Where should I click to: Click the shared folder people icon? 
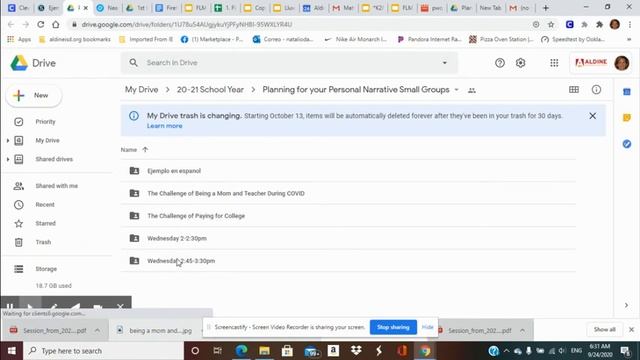coord(472,90)
